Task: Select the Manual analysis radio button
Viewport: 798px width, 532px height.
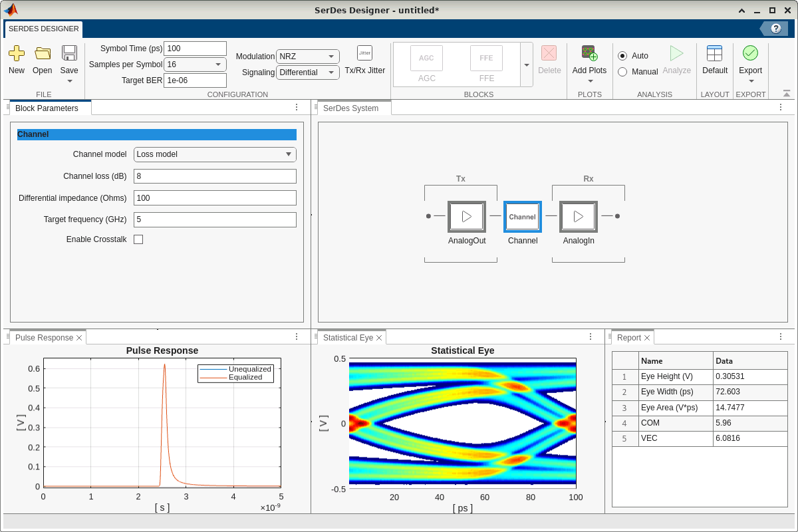Action: click(x=622, y=72)
